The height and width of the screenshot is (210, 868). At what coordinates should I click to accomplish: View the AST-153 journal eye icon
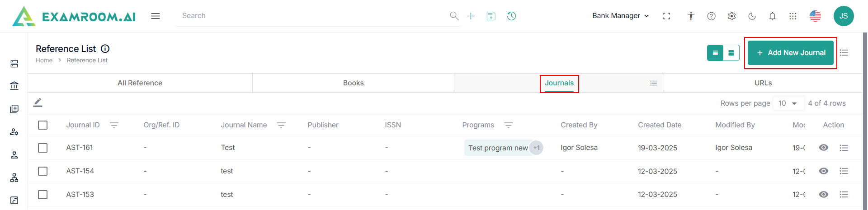pos(824,195)
